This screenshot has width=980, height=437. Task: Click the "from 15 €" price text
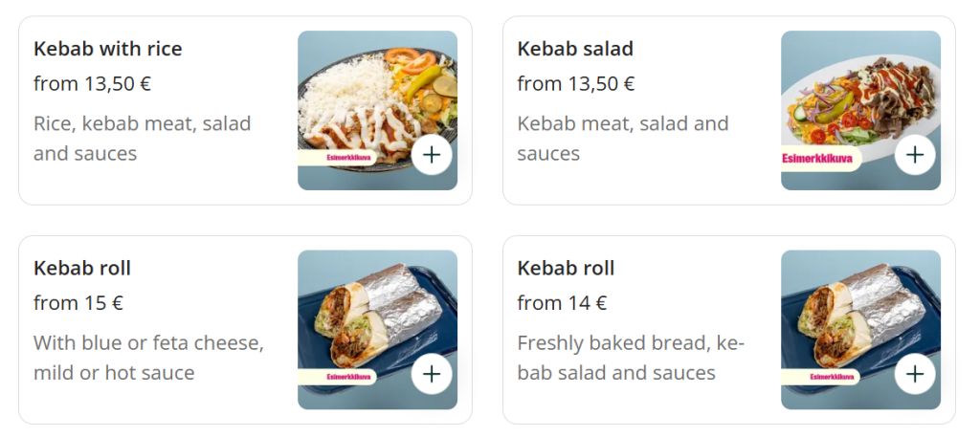coord(78,303)
